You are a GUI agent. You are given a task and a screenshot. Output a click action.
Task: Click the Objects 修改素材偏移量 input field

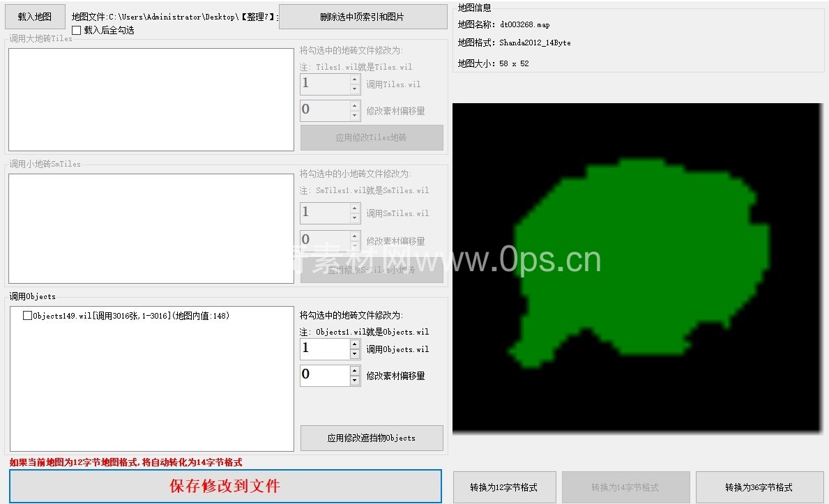click(324, 375)
